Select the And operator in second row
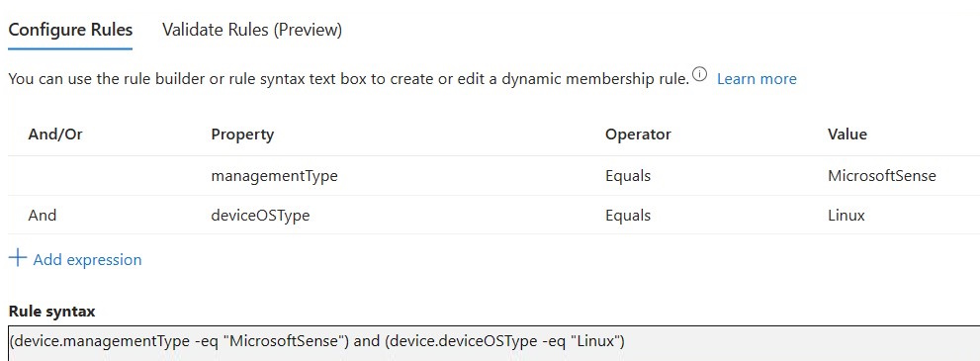Viewport: 980px width, 361px height. [42, 216]
